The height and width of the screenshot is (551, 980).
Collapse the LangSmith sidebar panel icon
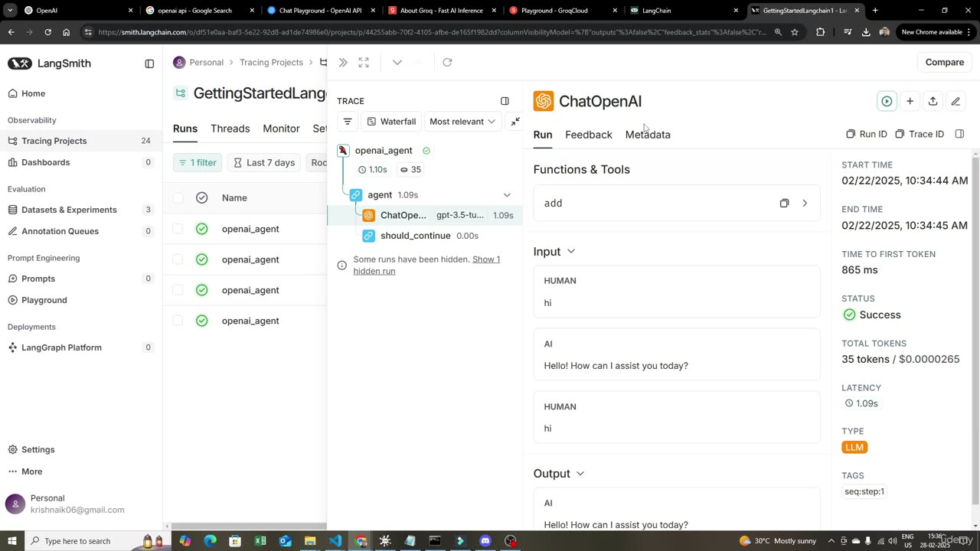(x=149, y=64)
